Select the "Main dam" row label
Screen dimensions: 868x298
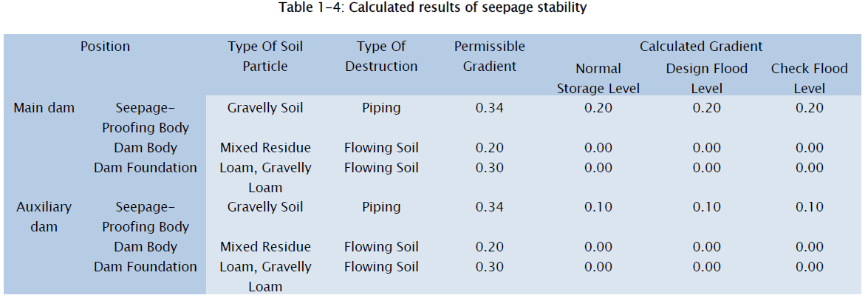[x=44, y=108]
